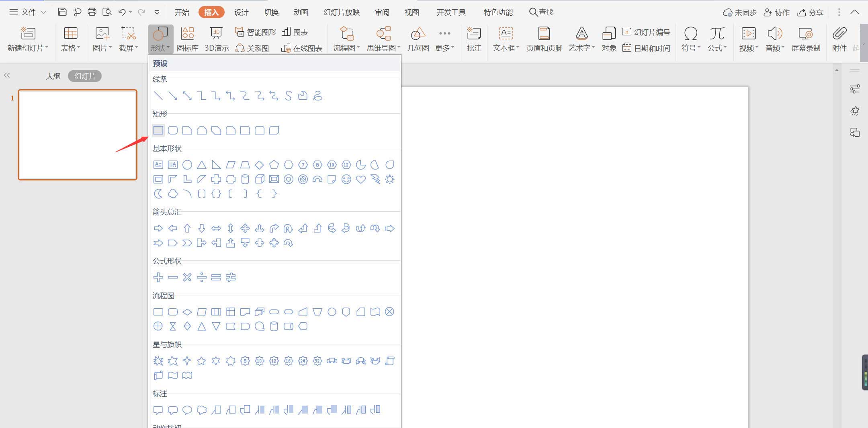
Task: Insert an 在线图表 online chart
Action: pyautogui.click(x=301, y=48)
